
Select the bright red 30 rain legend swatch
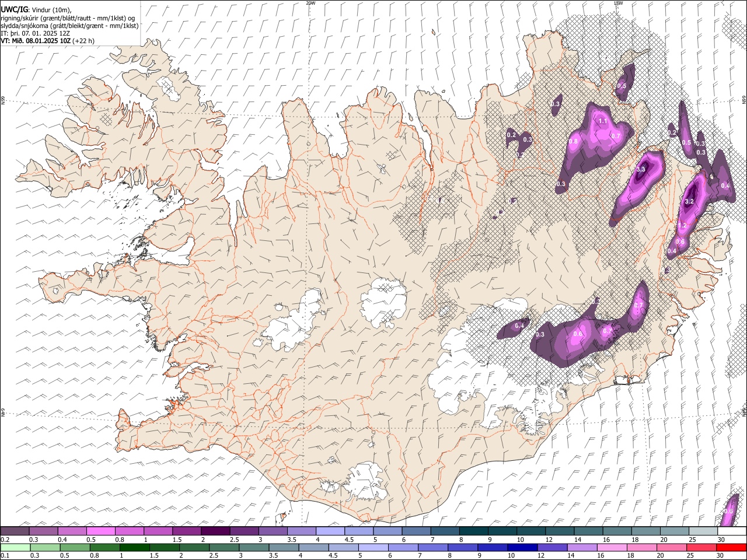point(731,547)
